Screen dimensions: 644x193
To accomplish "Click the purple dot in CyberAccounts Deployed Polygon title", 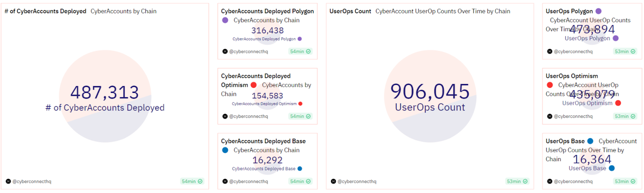I will click(x=225, y=20).
